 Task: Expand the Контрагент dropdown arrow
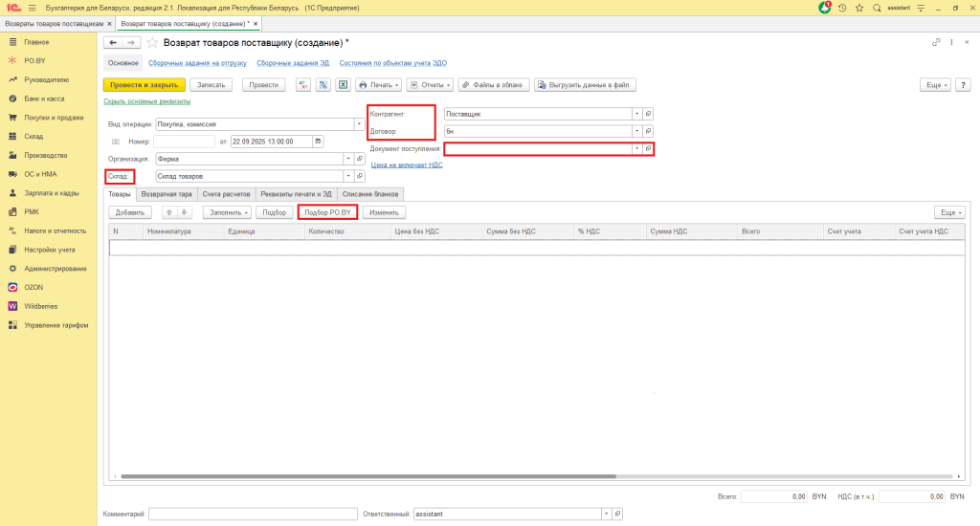[x=636, y=113]
